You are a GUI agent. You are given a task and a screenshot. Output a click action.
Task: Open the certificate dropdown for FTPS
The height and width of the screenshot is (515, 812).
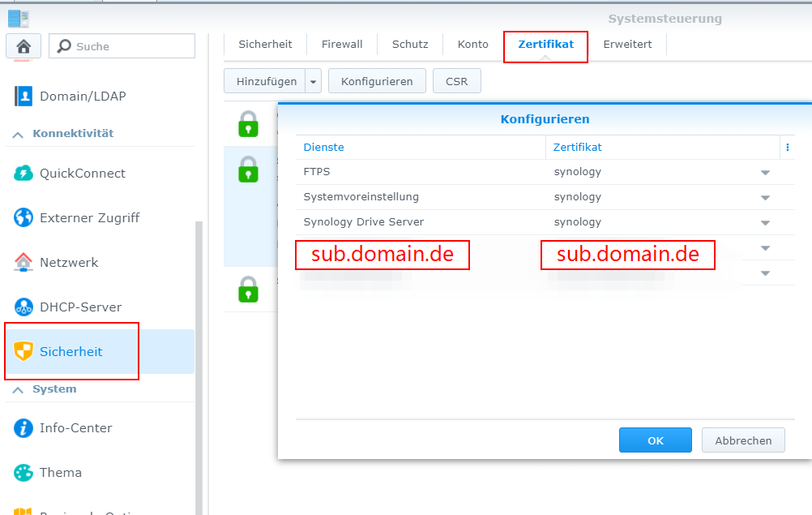765,171
